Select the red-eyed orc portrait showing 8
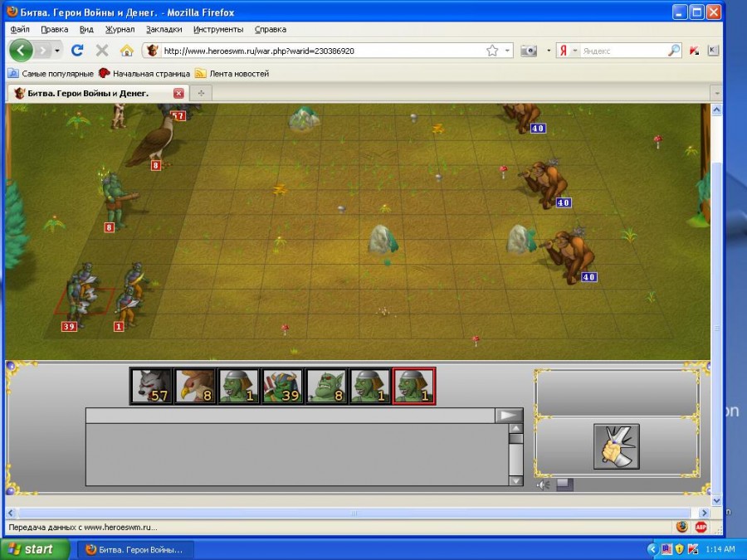Image resolution: width=747 pixels, height=560 pixels. point(326,386)
